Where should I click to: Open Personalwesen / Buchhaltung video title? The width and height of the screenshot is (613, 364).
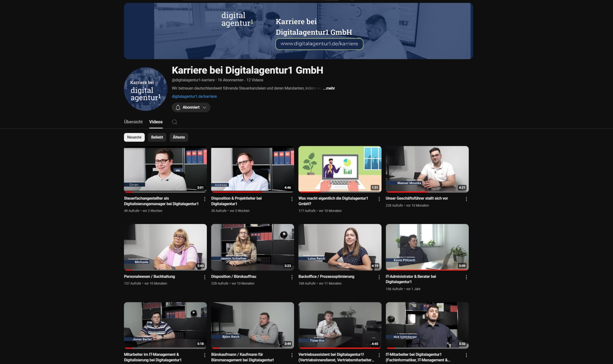[x=149, y=277]
